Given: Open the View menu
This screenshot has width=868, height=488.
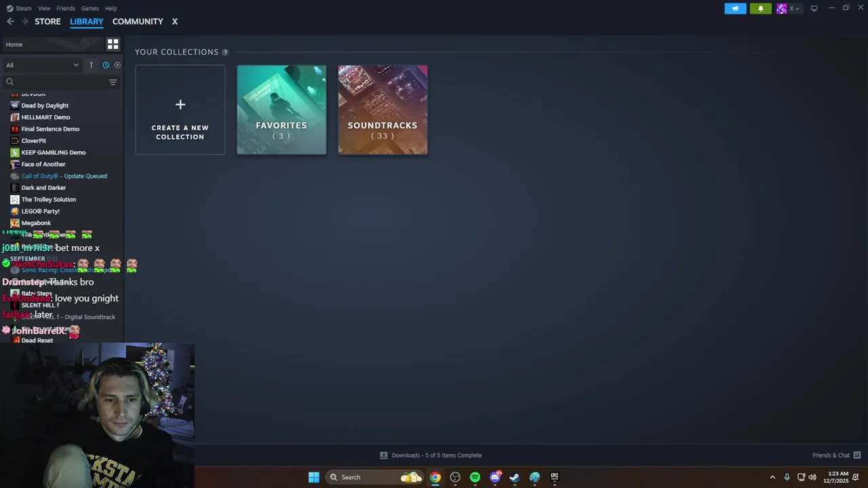Looking at the screenshot, I should 44,8.
